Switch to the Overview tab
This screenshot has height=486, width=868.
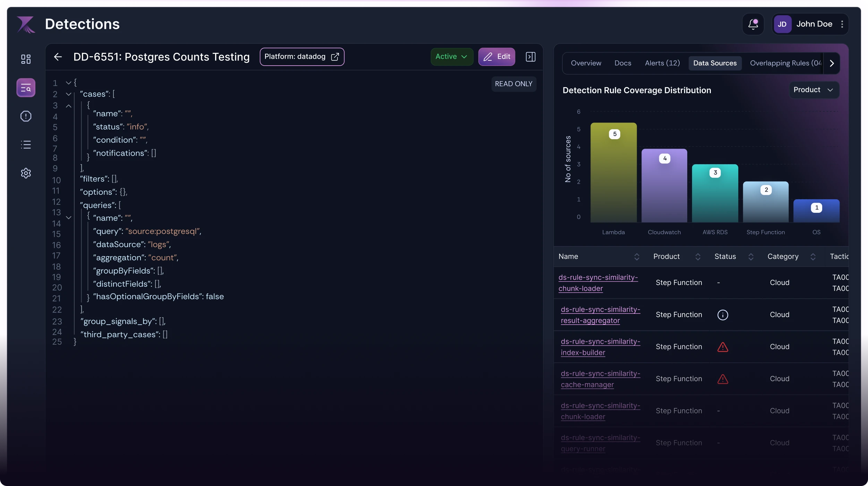(586, 63)
